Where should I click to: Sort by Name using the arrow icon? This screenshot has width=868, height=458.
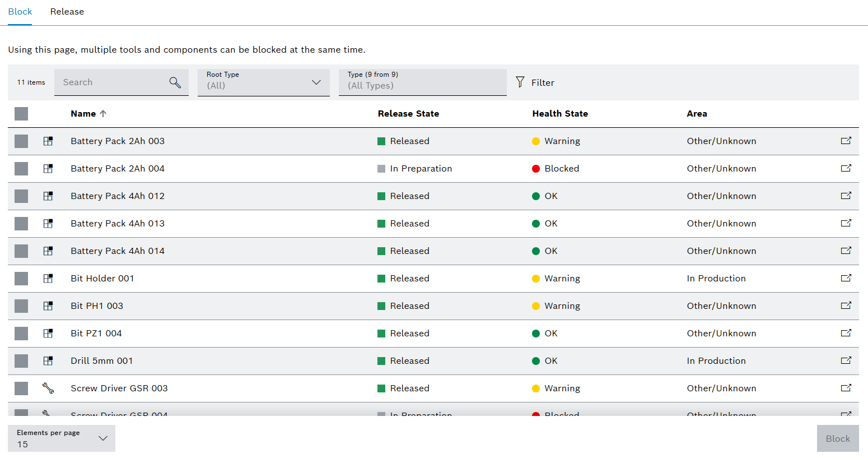pyautogui.click(x=103, y=113)
